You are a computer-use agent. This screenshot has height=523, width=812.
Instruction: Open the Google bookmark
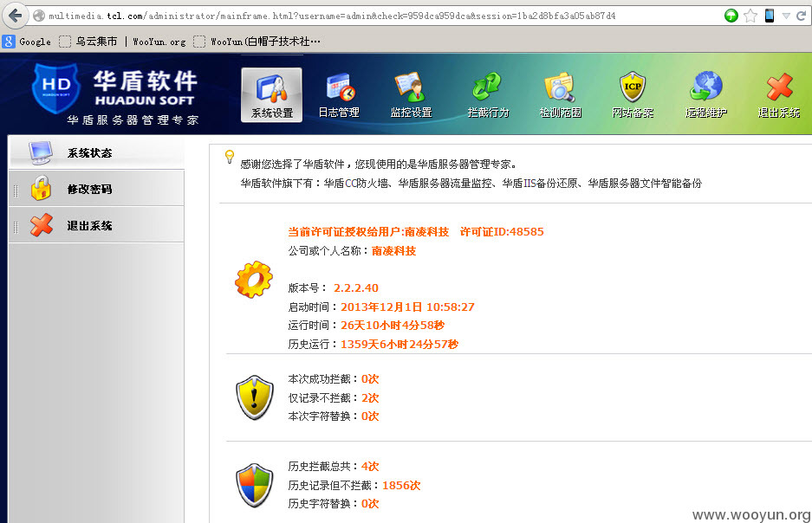coord(27,42)
